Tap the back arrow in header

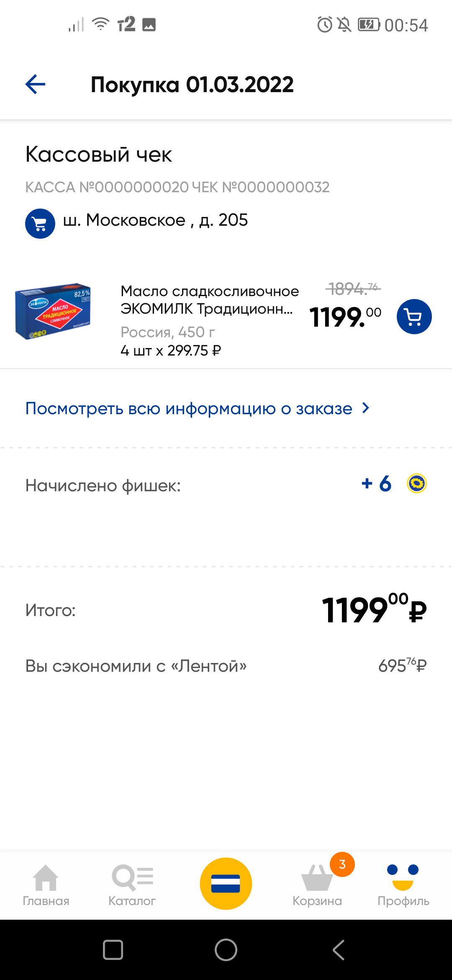[x=36, y=85]
